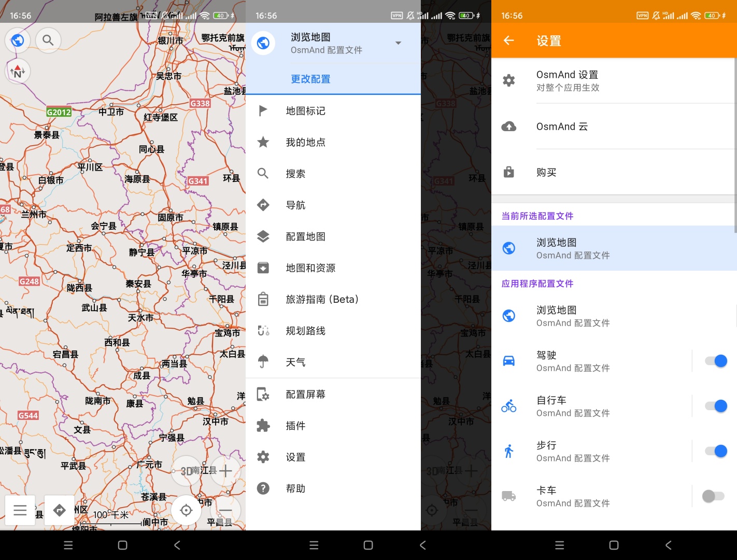
Task: Turn off the 步行 profile switch
Action: pos(715,451)
